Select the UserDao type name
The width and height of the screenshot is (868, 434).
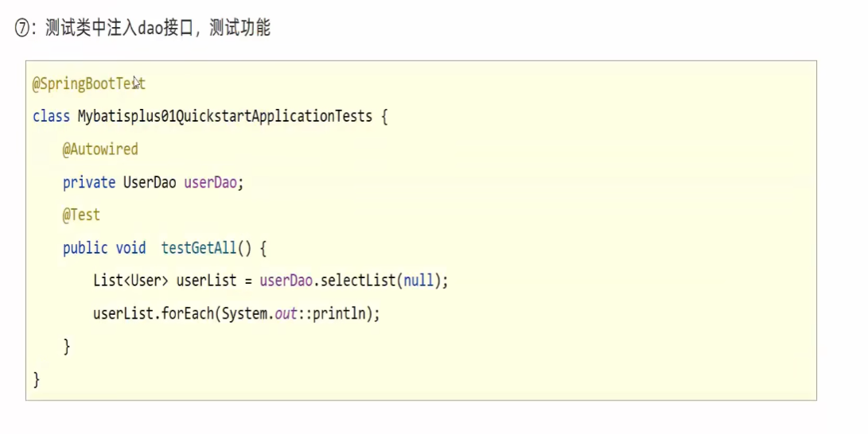(150, 182)
